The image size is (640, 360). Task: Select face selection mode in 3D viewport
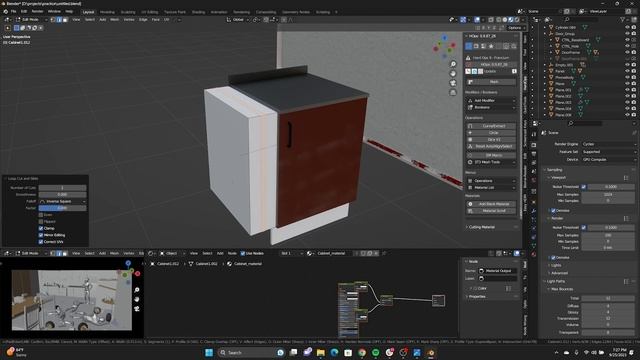point(64,20)
